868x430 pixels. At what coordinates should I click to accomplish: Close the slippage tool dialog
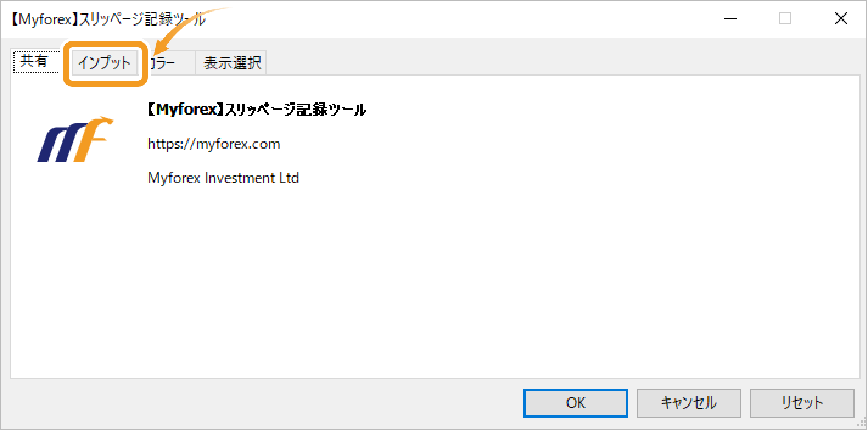pos(841,18)
